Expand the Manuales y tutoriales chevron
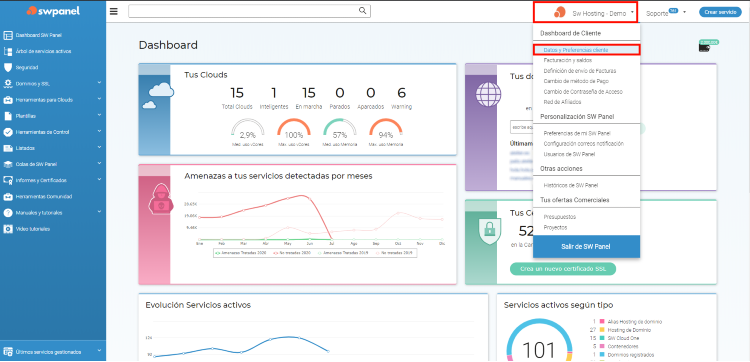Image resolution: width=750 pixels, height=362 pixels. (99, 211)
